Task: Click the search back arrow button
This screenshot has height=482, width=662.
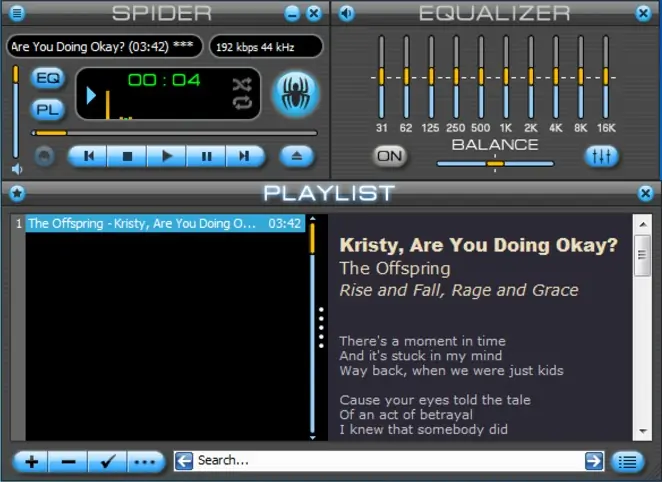Action: point(184,460)
